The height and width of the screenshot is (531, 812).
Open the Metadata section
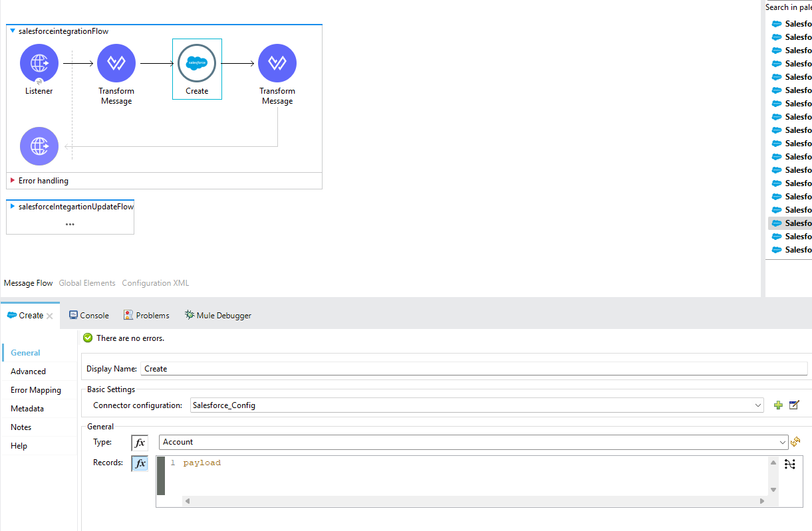point(27,409)
